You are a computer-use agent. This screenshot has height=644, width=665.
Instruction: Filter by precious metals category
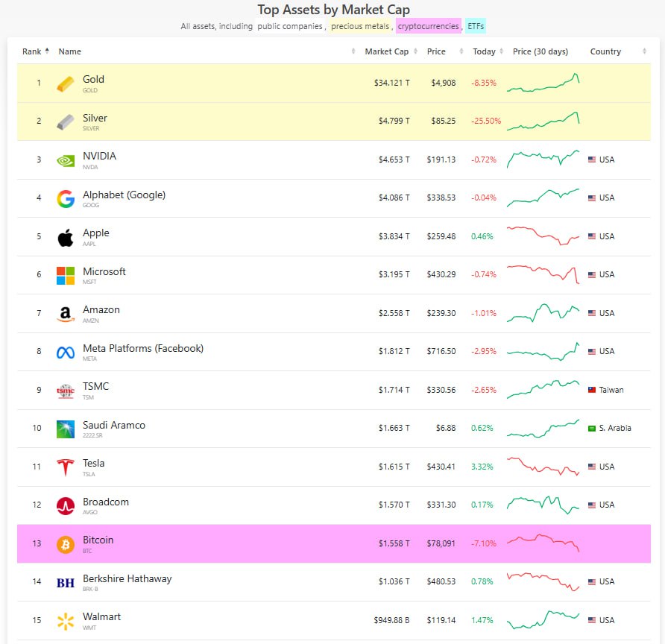tap(362, 27)
